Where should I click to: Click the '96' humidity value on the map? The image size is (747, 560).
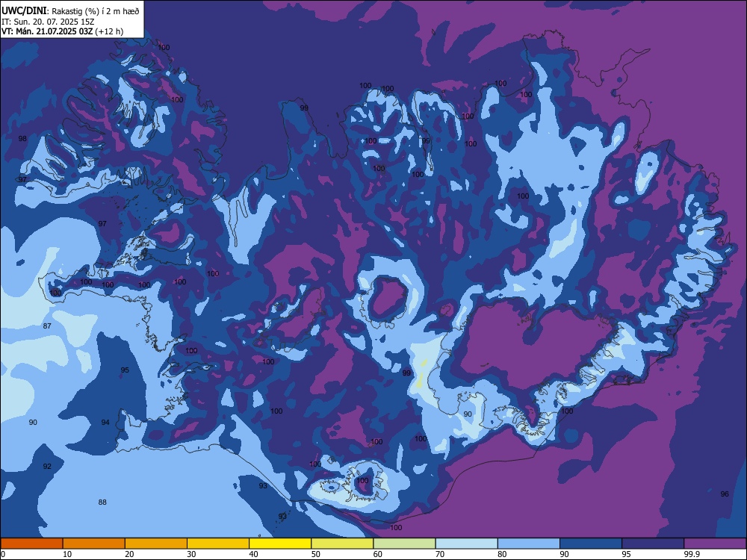[725, 494]
